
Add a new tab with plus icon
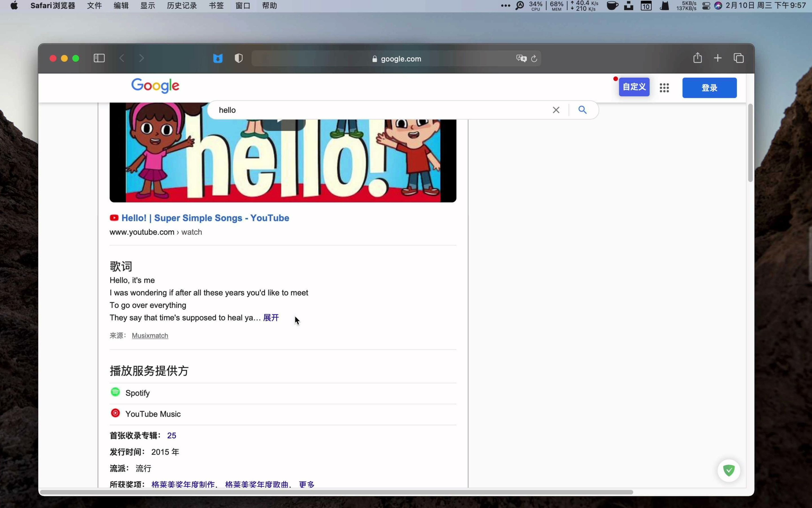coord(718,58)
